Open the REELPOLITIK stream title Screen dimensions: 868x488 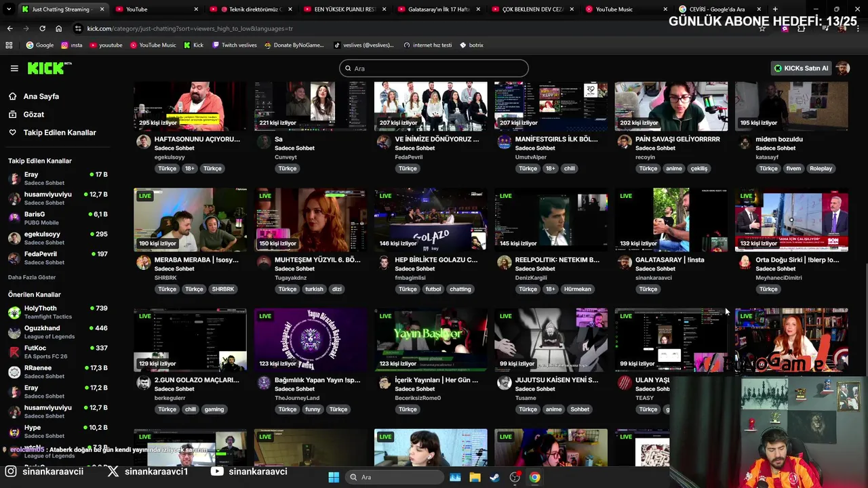[557, 260]
